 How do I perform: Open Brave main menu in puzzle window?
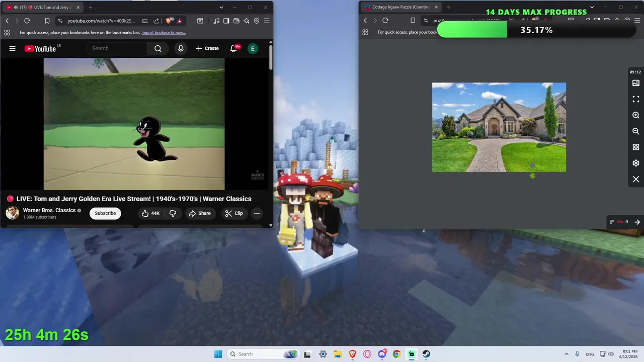pos(637,20)
